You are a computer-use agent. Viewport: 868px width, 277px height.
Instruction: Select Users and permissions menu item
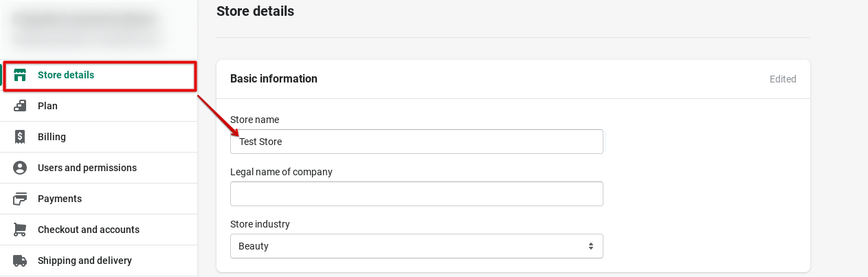tap(87, 168)
